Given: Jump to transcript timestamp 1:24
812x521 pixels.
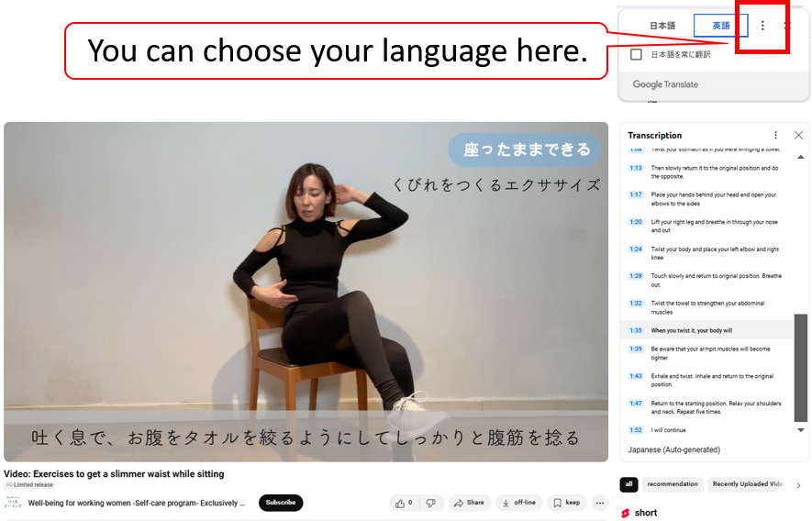Looking at the screenshot, I should coord(636,249).
